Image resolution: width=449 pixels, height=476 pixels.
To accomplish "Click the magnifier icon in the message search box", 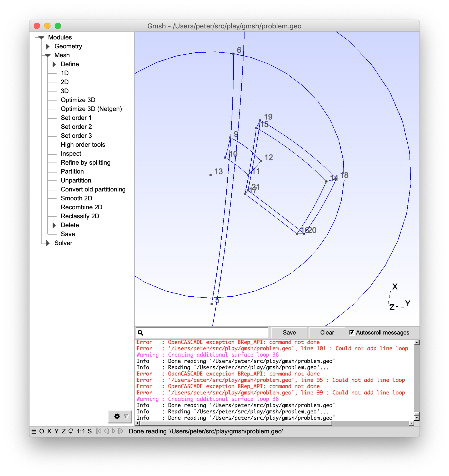I will [x=141, y=333].
